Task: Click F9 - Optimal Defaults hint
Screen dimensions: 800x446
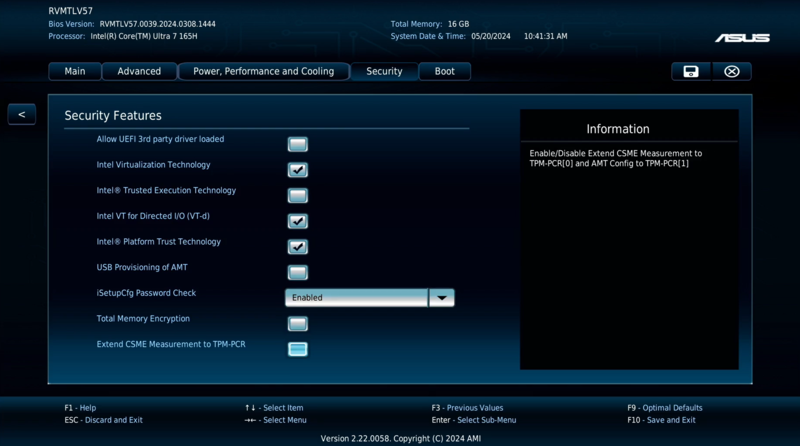Action: point(665,408)
